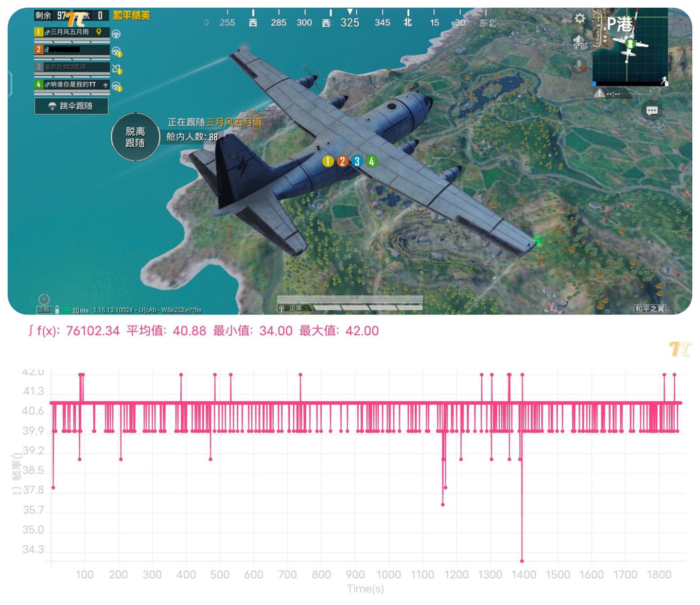Viewport: 700px width, 605px height.
Task: Click the 脱离跟随 round button
Action: click(135, 137)
